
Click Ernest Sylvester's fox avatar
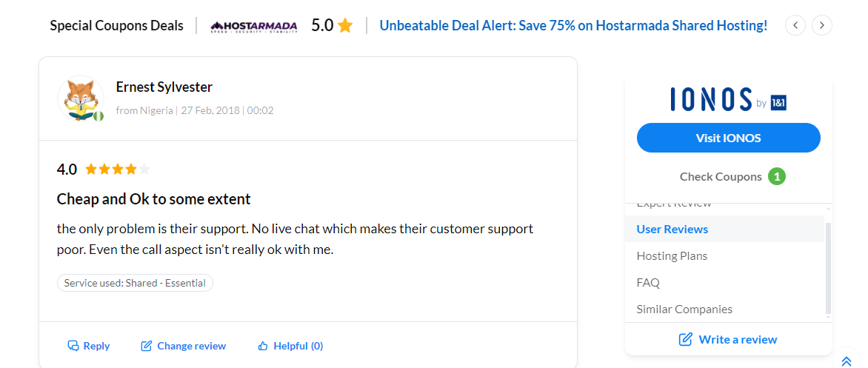point(81,98)
